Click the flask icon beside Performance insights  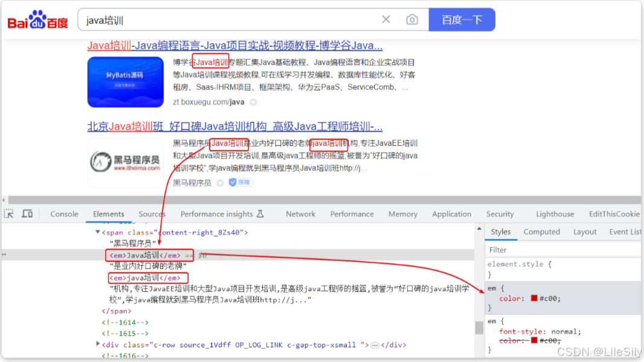[260, 214]
